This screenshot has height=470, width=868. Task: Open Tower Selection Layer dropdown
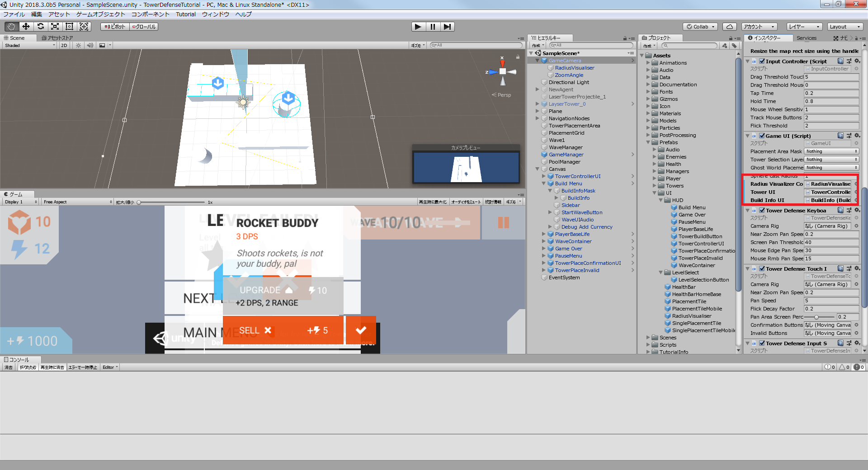pyautogui.click(x=831, y=160)
